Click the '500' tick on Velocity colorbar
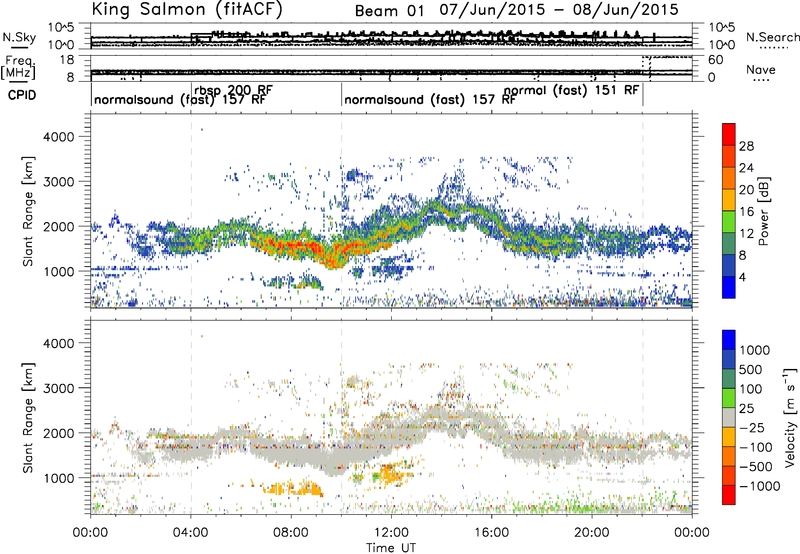Image resolution: width=800 pixels, height=554 pixels. coord(751,369)
